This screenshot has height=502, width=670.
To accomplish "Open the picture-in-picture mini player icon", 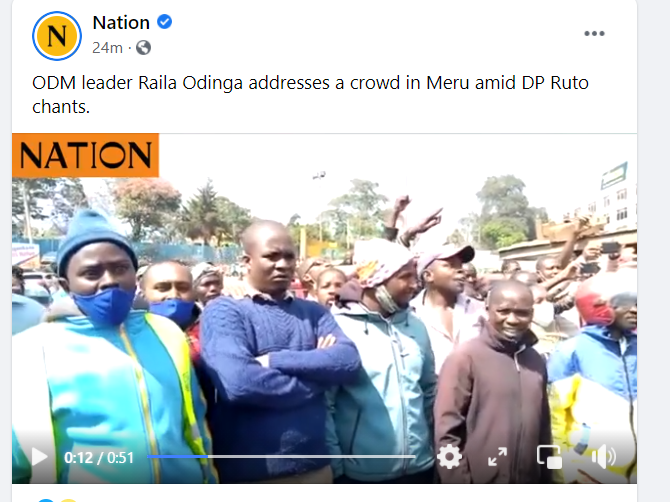I will tap(550, 457).
